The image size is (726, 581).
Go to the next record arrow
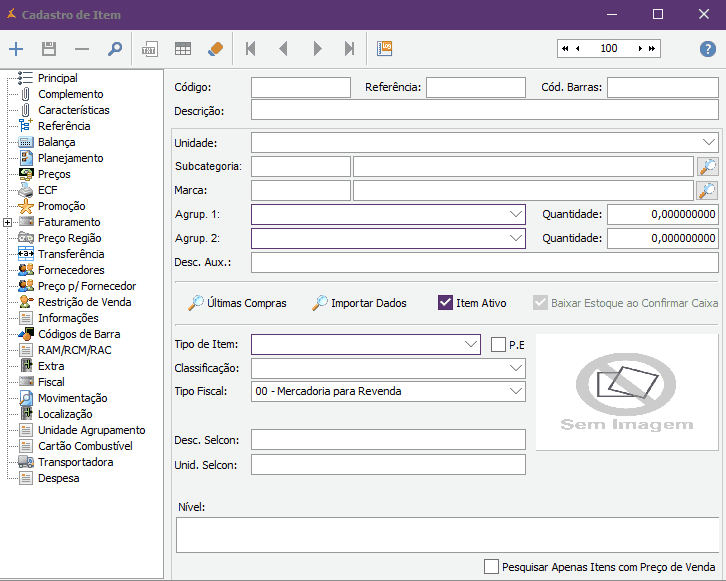click(x=317, y=49)
